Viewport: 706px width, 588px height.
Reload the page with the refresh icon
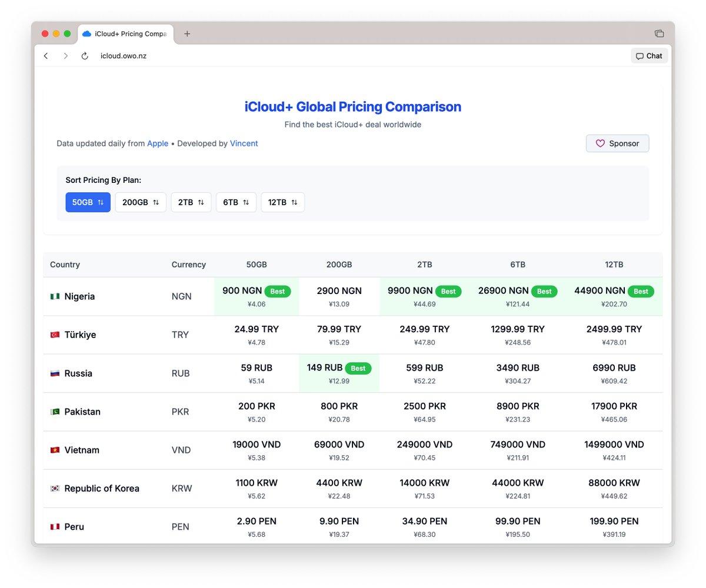[x=85, y=56]
